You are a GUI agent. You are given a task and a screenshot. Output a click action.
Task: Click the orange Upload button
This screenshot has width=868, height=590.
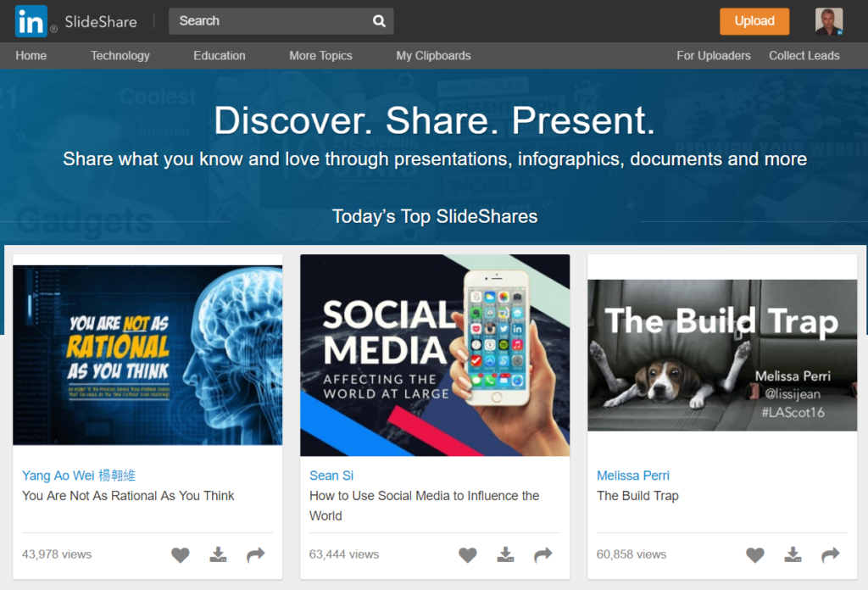coord(754,21)
